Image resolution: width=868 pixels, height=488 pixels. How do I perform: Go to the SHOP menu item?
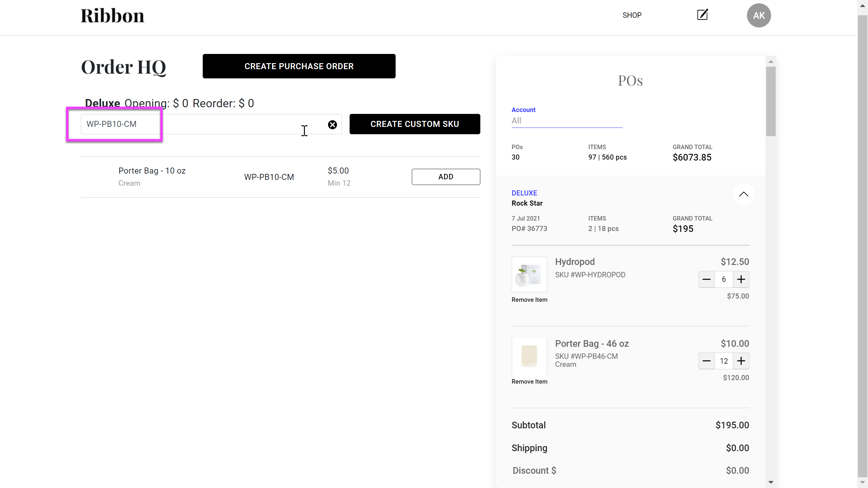tap(632, 16)
